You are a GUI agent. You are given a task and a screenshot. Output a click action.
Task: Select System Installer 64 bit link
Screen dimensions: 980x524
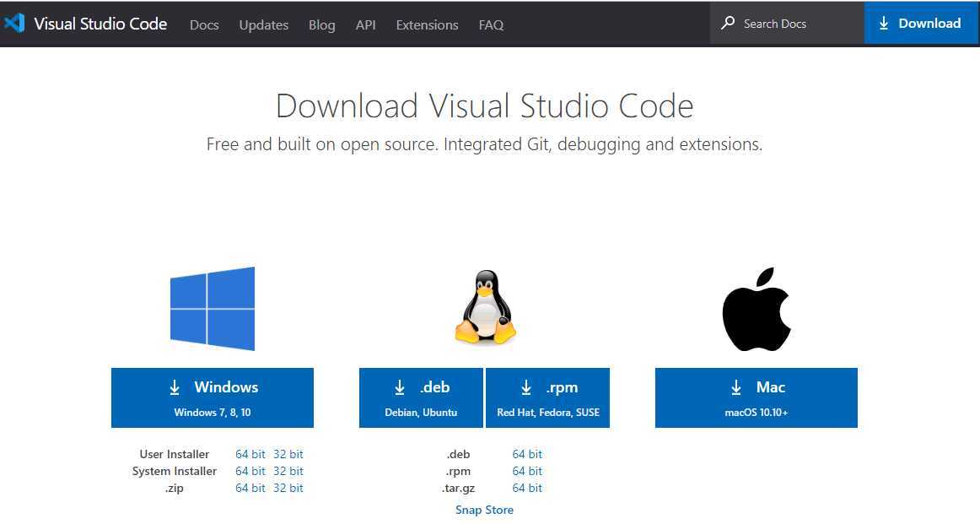click(x=250, y=471)
